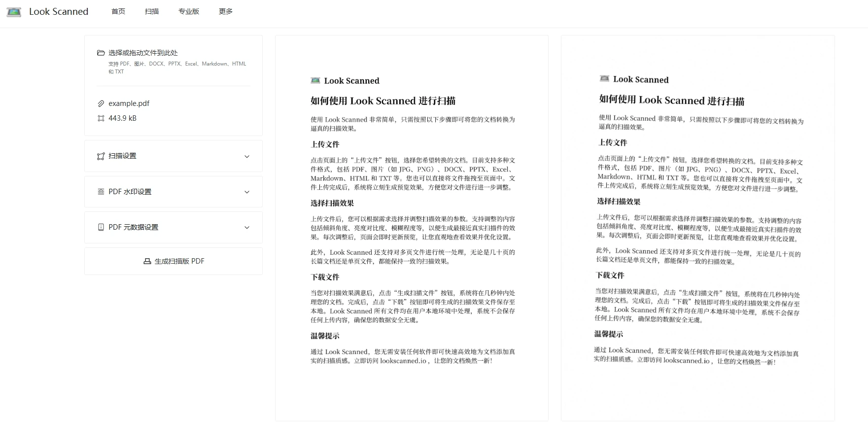Expand the PDF 水印设置 chevron
Screen dimensions: 868x442
[x=247, y=192]
